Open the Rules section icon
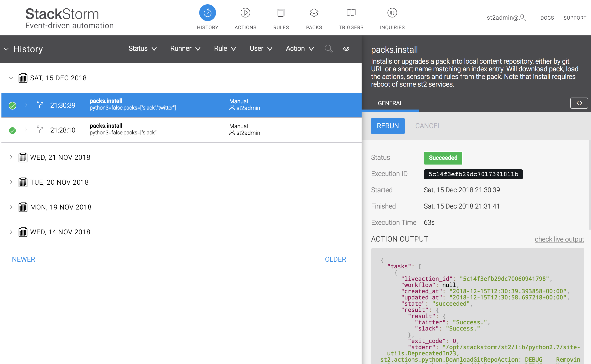 281,13
